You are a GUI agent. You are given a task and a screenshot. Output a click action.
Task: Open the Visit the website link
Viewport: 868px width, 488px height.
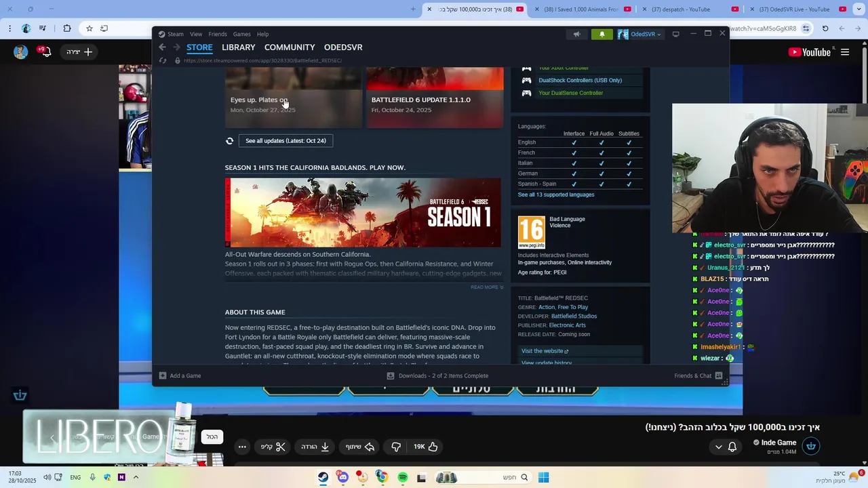point(545,351)
